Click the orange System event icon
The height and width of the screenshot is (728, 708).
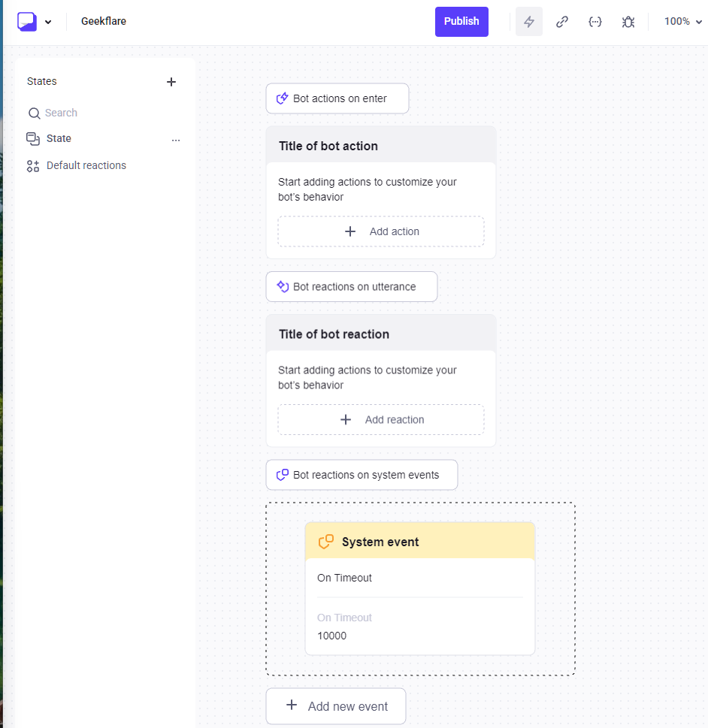click(x=326, y=542)
